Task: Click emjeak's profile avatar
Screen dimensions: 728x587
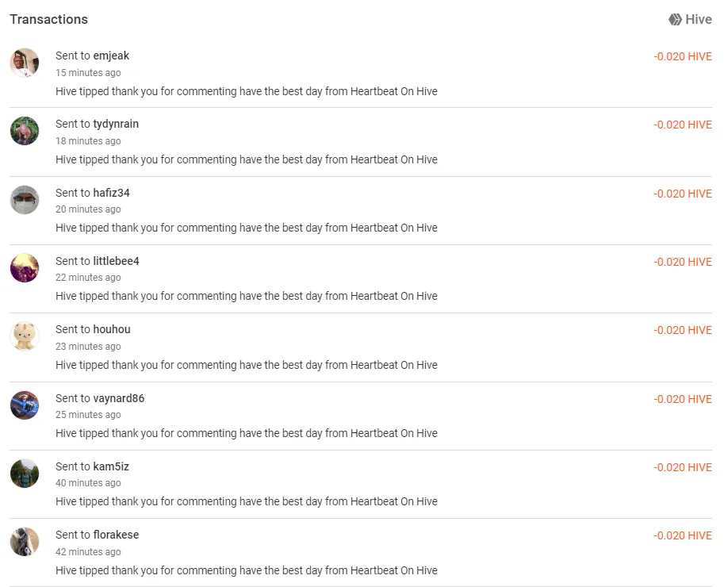Action: coord(25,63)
